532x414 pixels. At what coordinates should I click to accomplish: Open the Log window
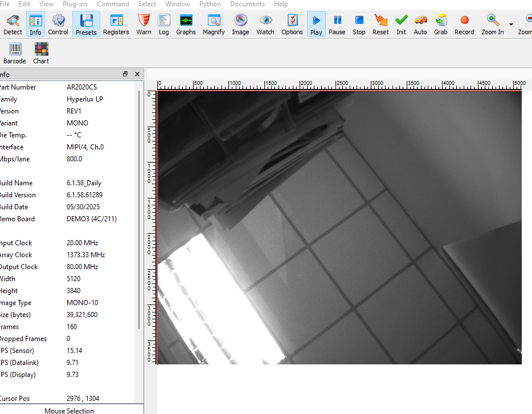click(x=164, y=24)
